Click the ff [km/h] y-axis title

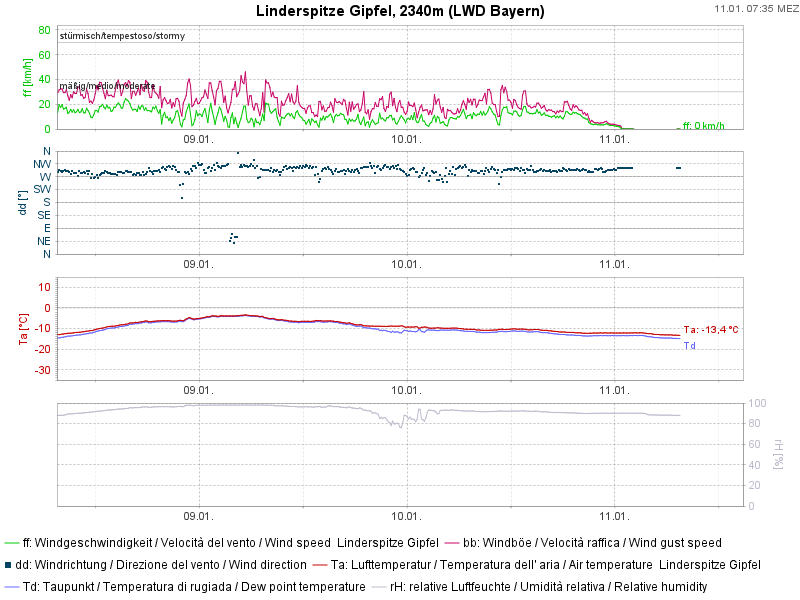(x=27, y=78)
